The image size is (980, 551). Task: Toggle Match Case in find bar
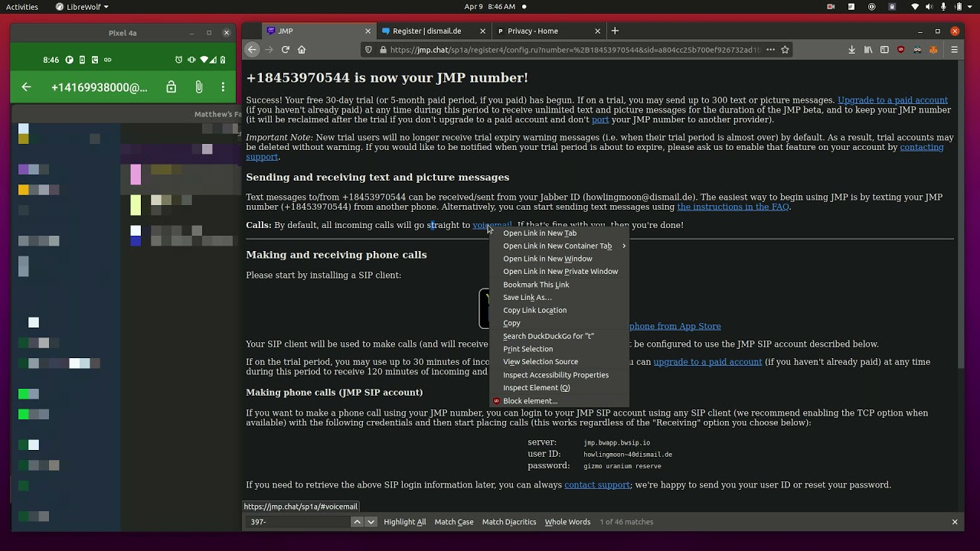[x=454, y=522]
